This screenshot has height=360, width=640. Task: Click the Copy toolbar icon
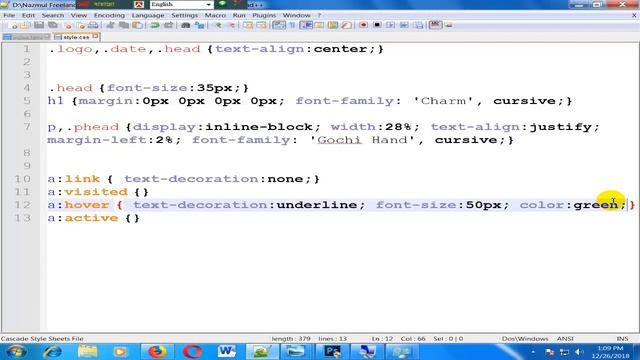click(x=124, y=25)
